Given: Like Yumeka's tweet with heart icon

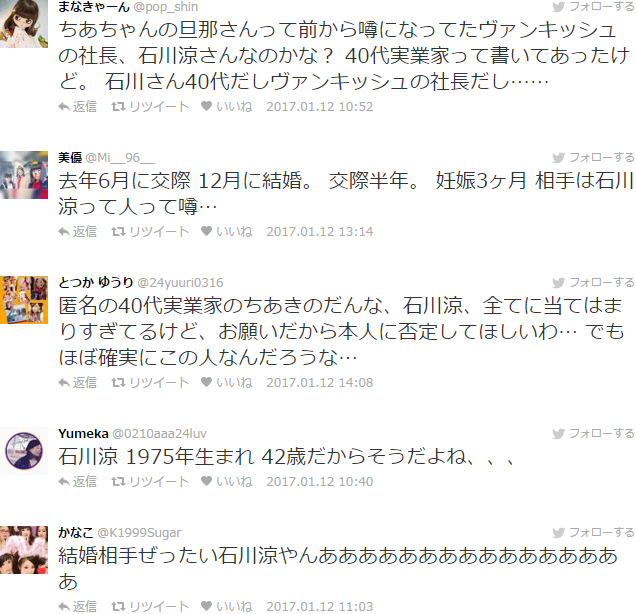Looking at the screenshot, I should tap(227, 481).
